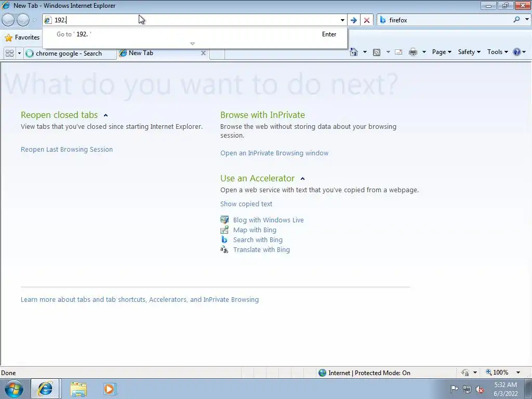This screenshot has height=399, width=532.
Task: Collapse the Reopen closed tabs section
Action: 105,115
